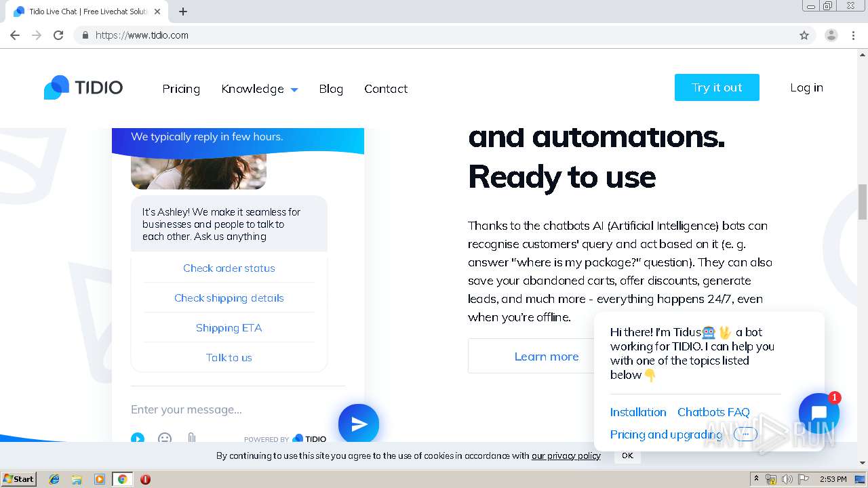
Task: Reload the page with the refresh icon
Action: point(58,35)
